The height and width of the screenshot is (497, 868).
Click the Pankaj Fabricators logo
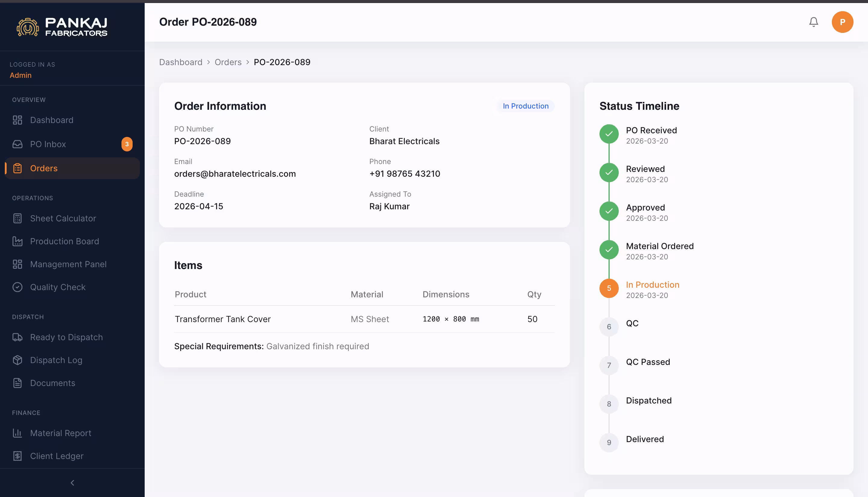pyautogui.click(x=62, y=27)
